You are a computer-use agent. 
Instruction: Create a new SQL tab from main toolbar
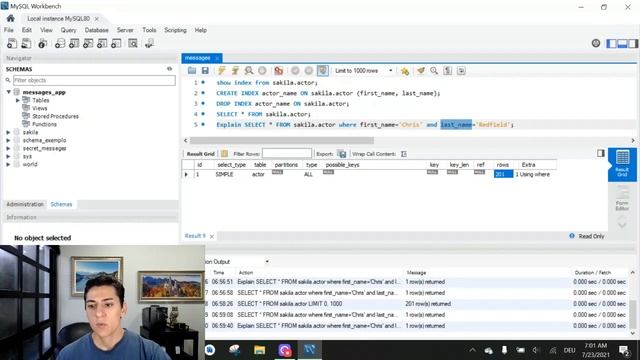[12, 43]
